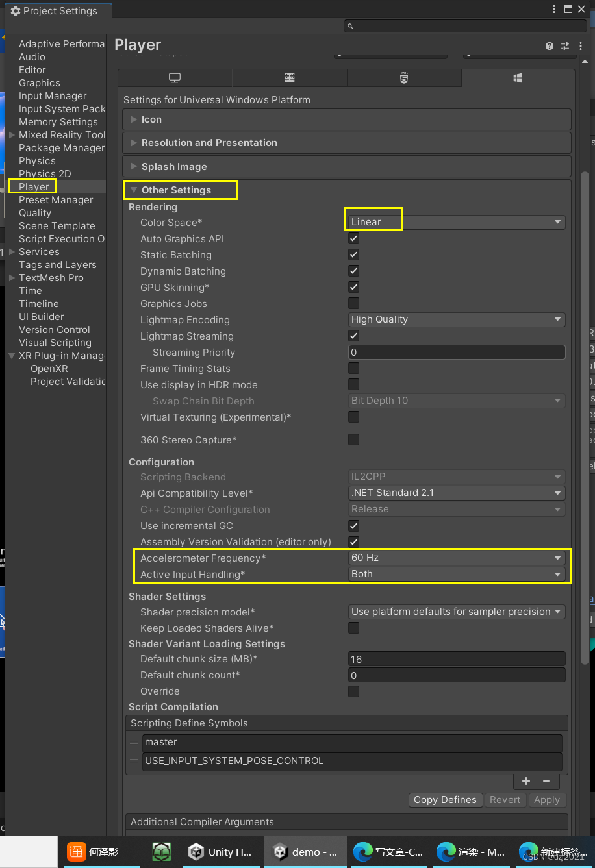This screenshot has width=595, height=868.
Task: Select OpenXR under XR Plug-in Management
Action: (x=49, y=369)
